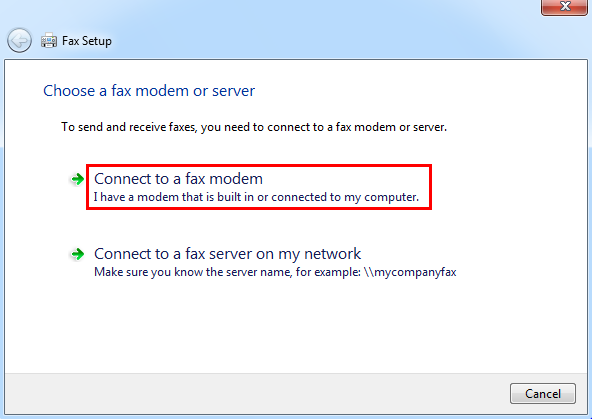Screen dimensions: 592x419
Task: Click the word 'server' in the blue heading
Action: tap(233, 91)
